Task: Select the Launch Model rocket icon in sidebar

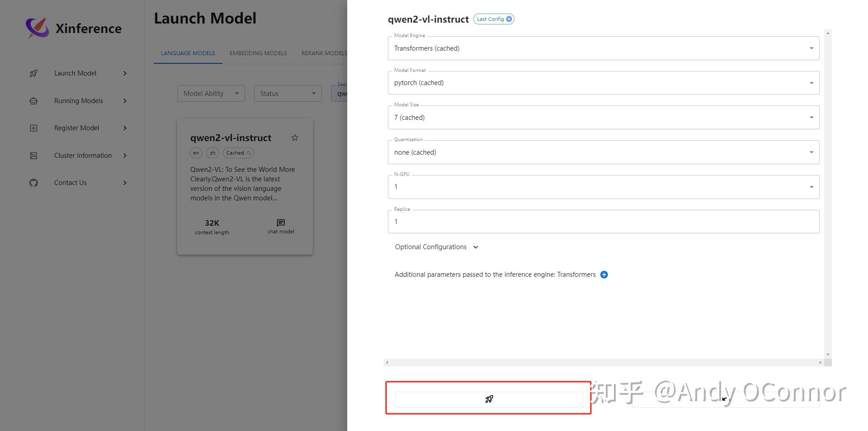Action: pyautogui.click(x=33, y=73)
